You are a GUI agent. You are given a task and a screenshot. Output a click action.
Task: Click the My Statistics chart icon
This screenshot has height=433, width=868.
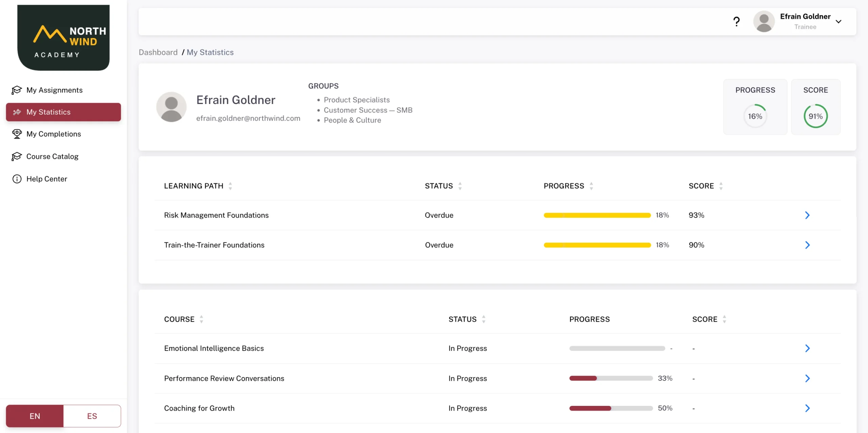coord(17,112)
